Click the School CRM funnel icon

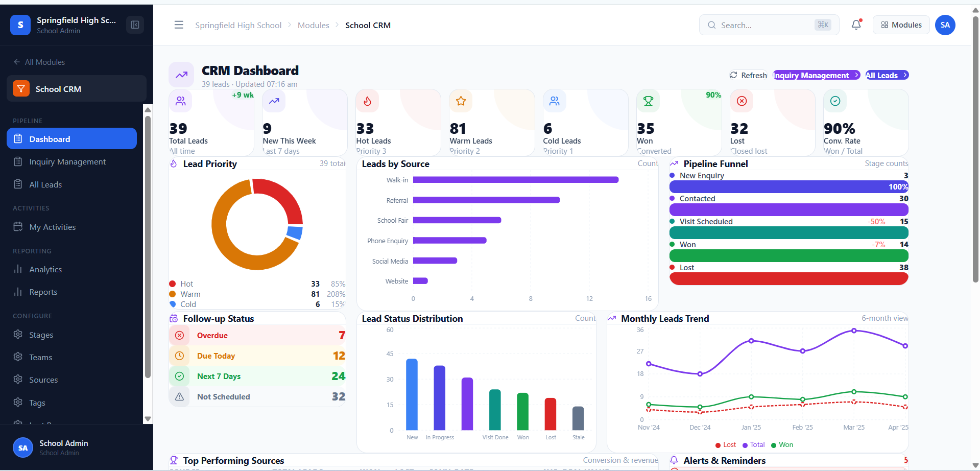(21, 89)
